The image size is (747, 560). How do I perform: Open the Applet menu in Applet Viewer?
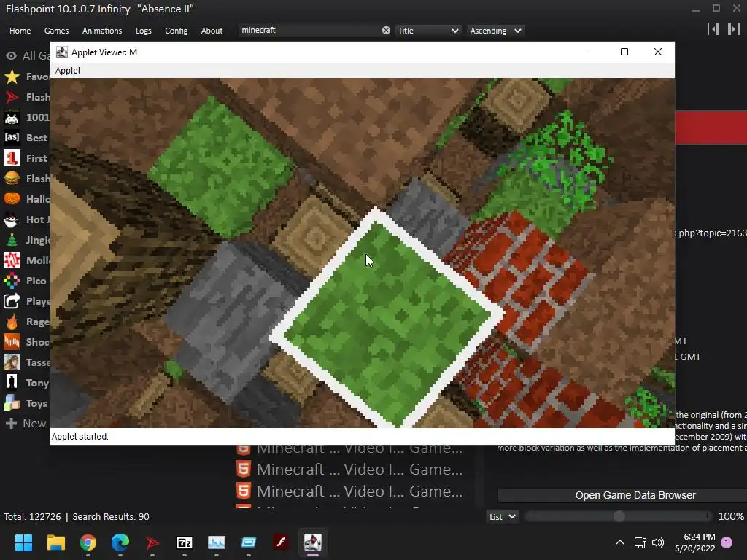click(x=68, y=71)
